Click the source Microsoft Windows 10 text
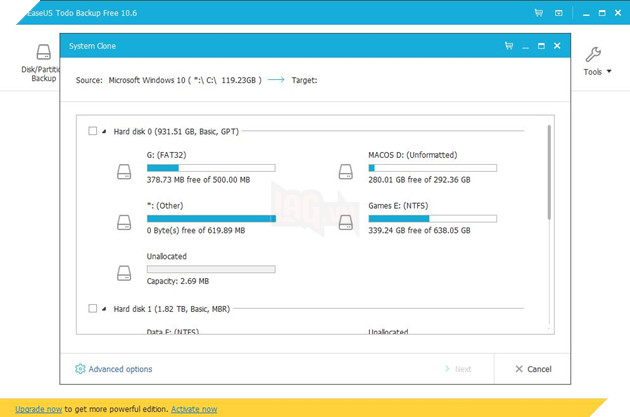This screenshot has height=417, width=630. pos(185,80)
